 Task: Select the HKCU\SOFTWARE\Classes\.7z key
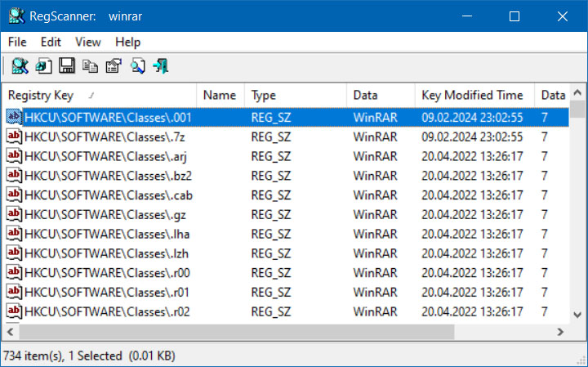[105, 137]
